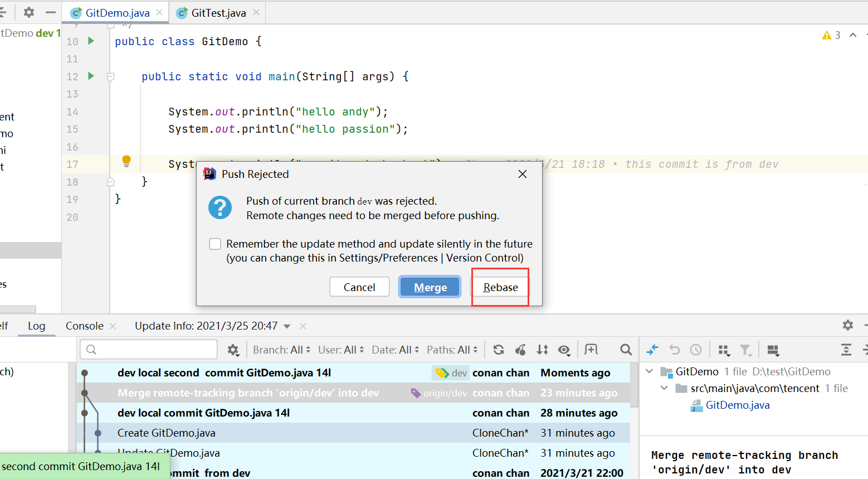868x479 pixels.
Task: Click the ClonChan* author cell for Create GitDemo.java
Action: (500, 433)
